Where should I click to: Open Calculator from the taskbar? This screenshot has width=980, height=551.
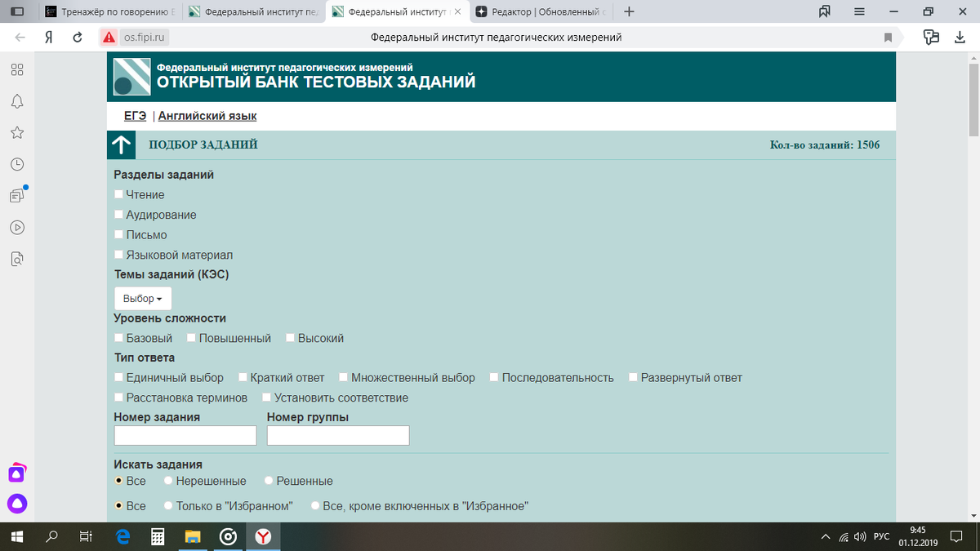click(x=158, y=536)
